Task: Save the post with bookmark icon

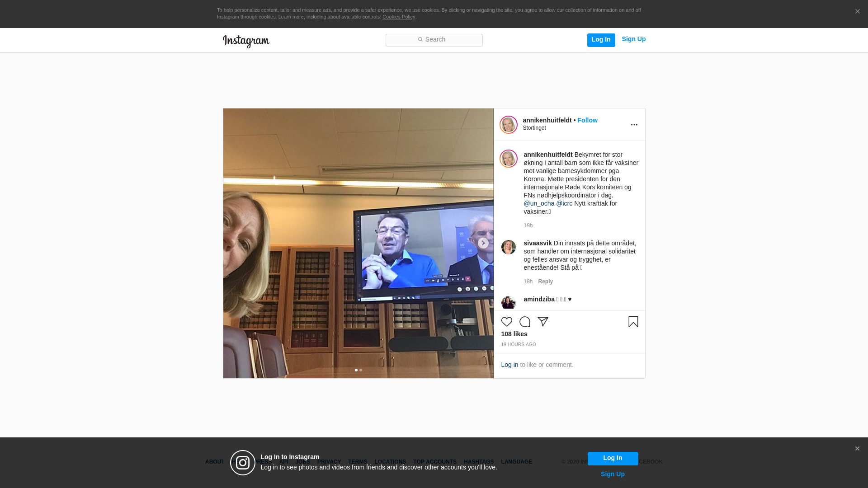Action: (633, 322)
